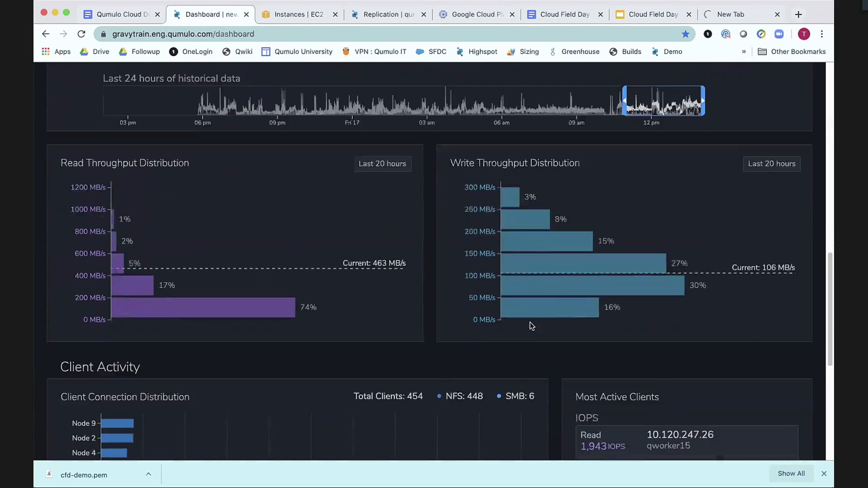The height and width of the screenshot is (488, 868).
Task: Click the left handle of the timeline range selector
Action: click(x=624, y=101)
